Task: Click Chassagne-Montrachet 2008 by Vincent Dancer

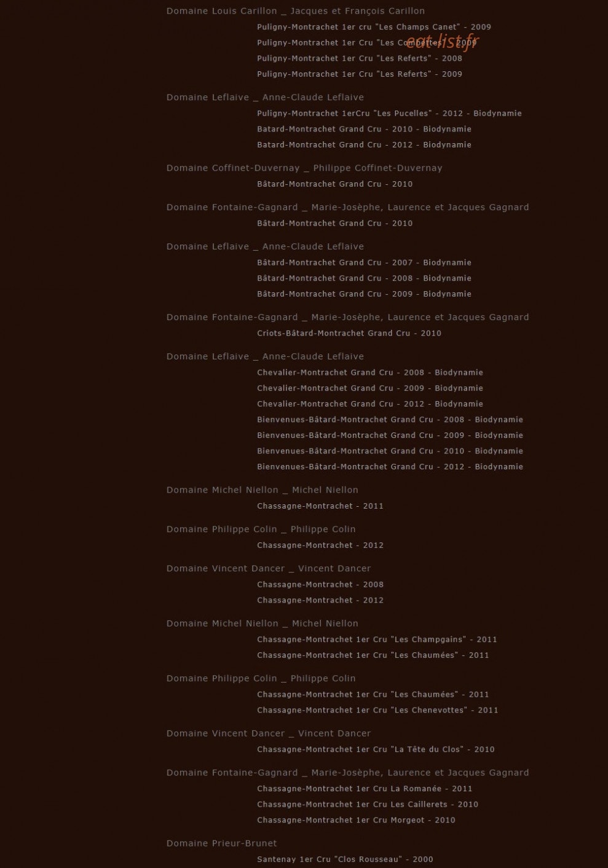Action: point(320,585)
